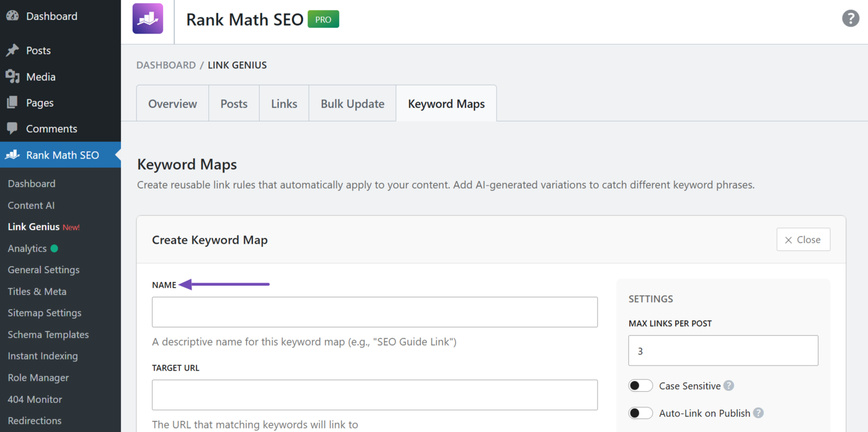The width and height of the screenshot is (868, 432).
Task: Open Rank Math Dashboard submenu link
Action: pyautogui.click(x=32, y=183)
